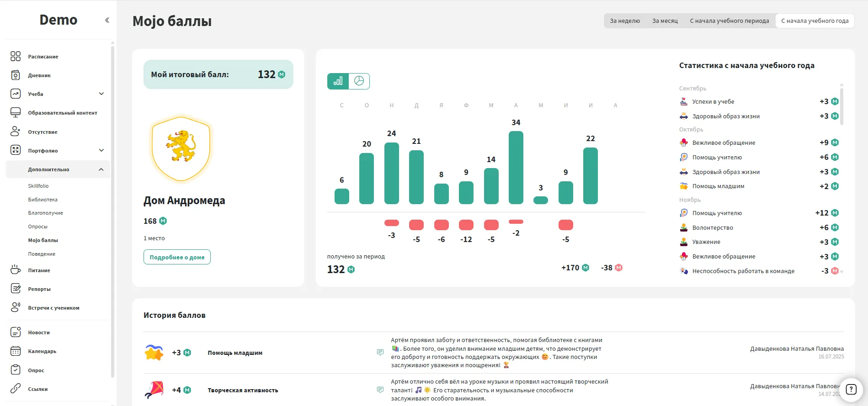868x406 pixels.
Task: Open the Расписание schedule icon
Action: 16,57
